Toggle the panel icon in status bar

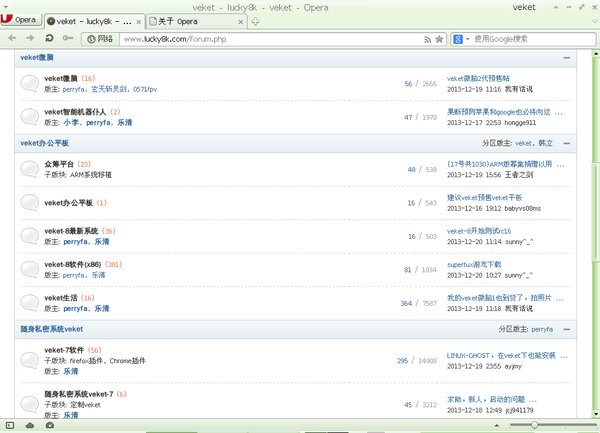point(10,425)
